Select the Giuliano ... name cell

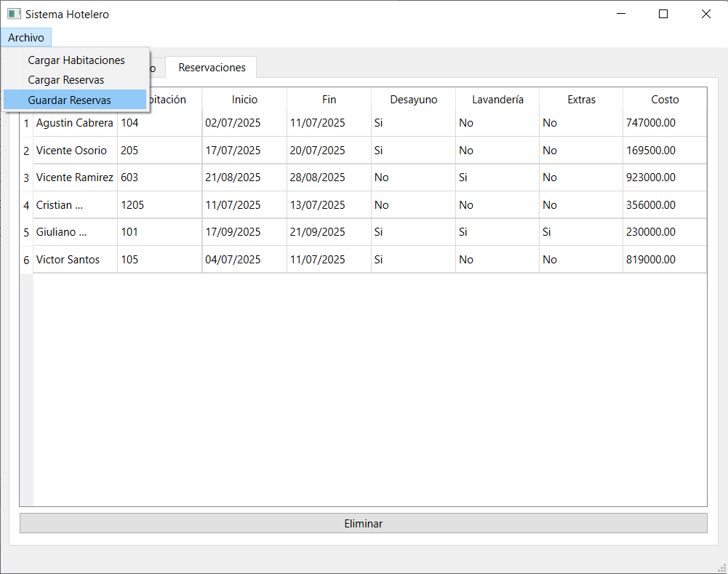75,232
